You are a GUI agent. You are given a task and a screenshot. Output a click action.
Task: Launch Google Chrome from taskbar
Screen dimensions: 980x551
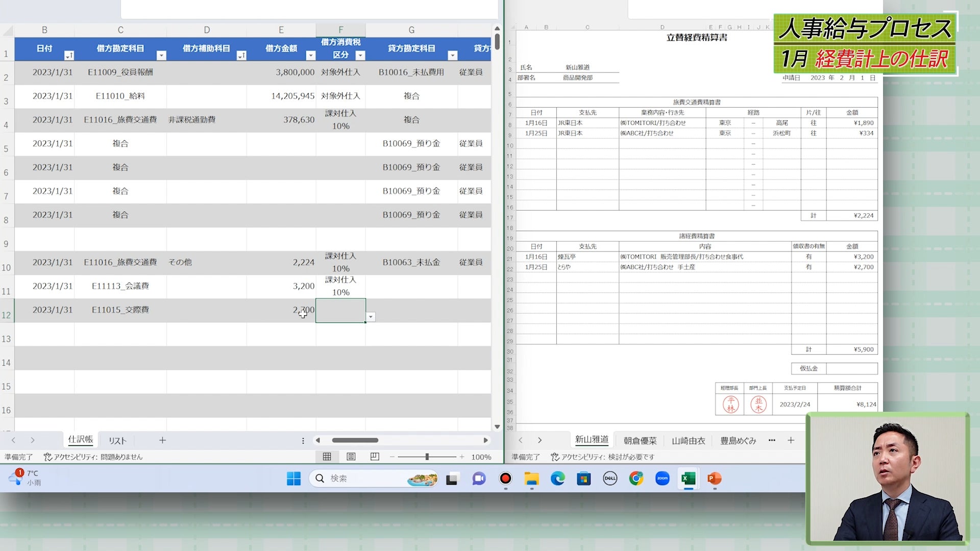(636, 479)
